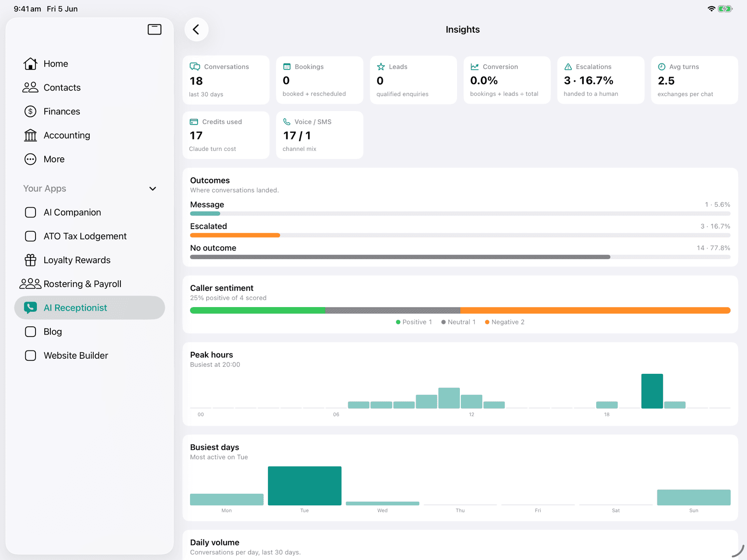
Task: Click the Negative 2 legend label
Action: (508, 322)
